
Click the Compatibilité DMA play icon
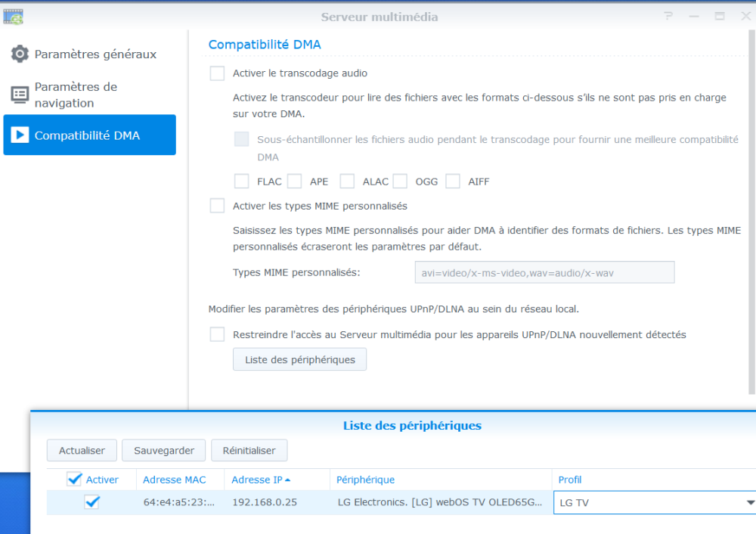coord(20,135)
